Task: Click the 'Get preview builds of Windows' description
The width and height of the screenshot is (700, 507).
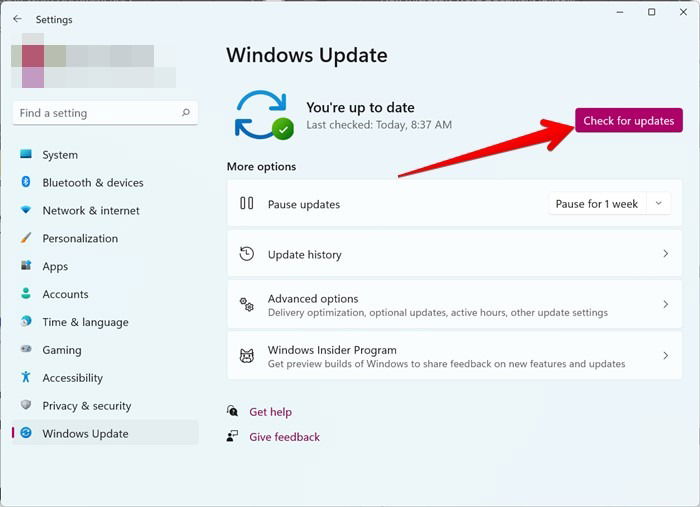Action: coord(446,364)
